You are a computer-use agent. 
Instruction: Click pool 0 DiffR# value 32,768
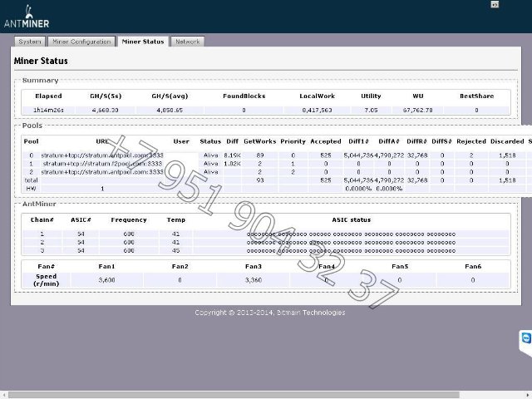417,155
